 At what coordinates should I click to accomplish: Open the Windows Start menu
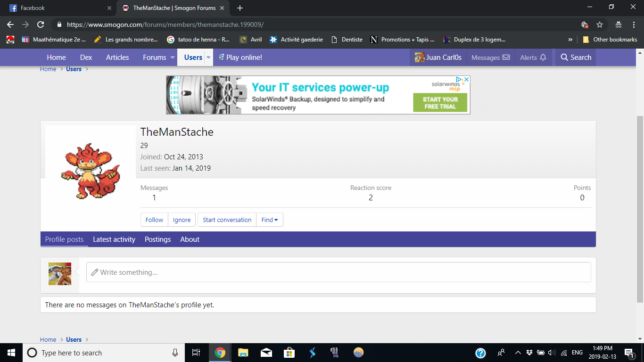[x=11, y=353]
